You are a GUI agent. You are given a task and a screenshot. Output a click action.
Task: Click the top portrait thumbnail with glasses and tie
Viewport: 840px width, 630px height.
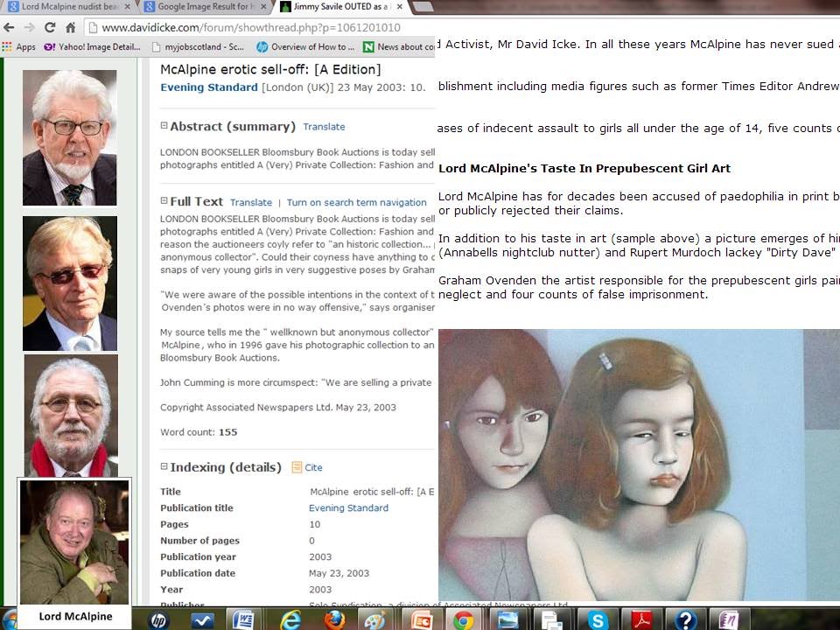click(70, 137)
